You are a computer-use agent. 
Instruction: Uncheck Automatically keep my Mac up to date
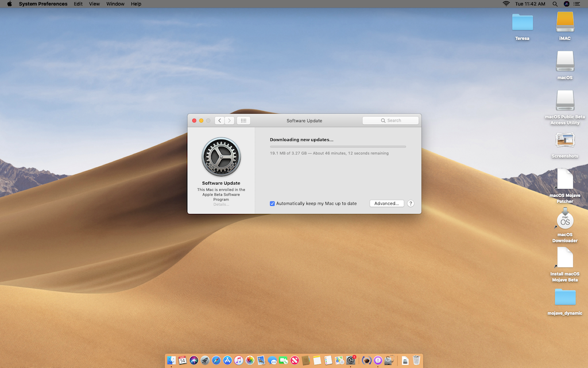tap(272, 204)
